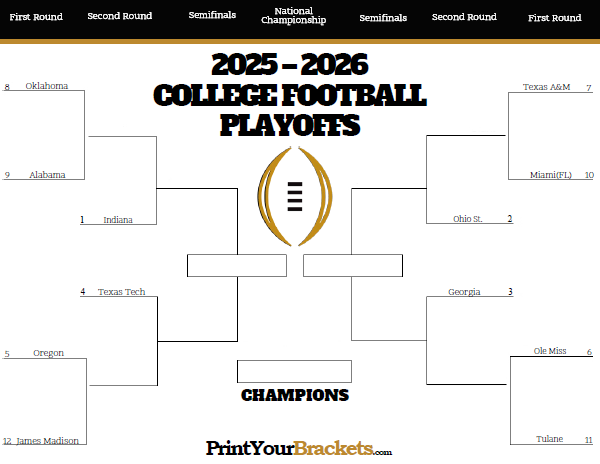Click the College Football Playoff logo
Screen dimensions: 600x464
pyautogui.click(x=295, y=197)
